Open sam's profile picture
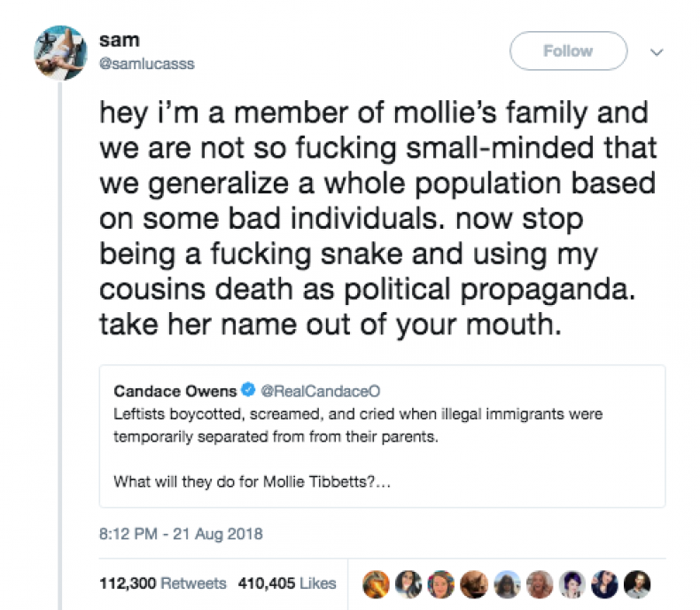Viewport: 700px width, 610px height. (x=61, y=52)
